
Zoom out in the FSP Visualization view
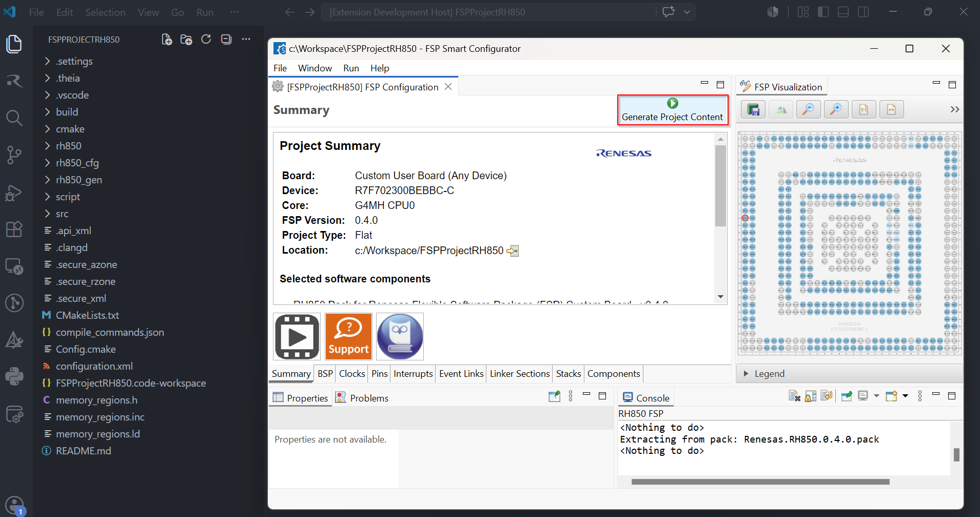[x=809, y=109]
